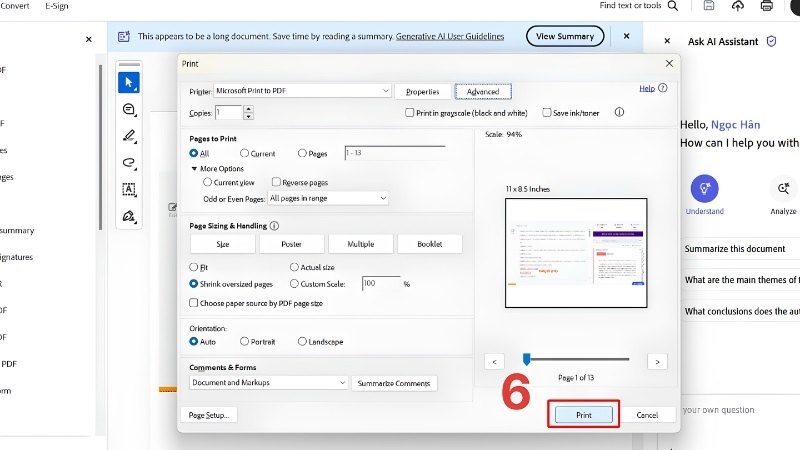Select the Pages range radio button

[302, 153]
